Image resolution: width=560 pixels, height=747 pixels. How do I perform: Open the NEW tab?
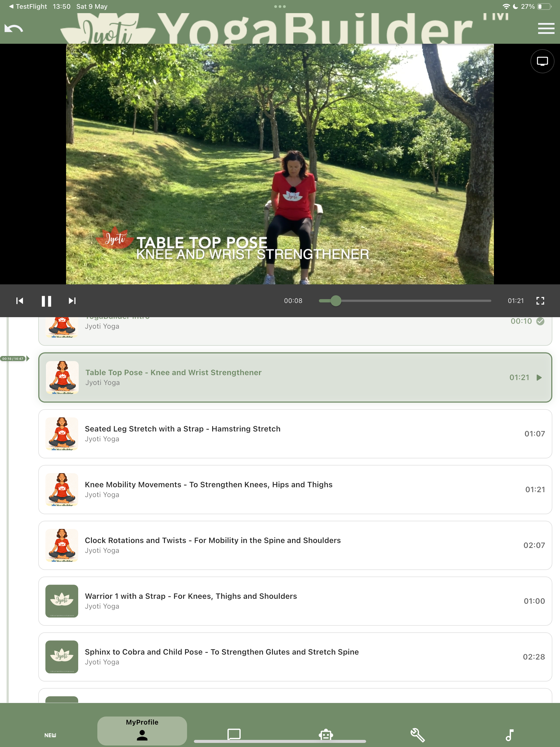point(50,735)
